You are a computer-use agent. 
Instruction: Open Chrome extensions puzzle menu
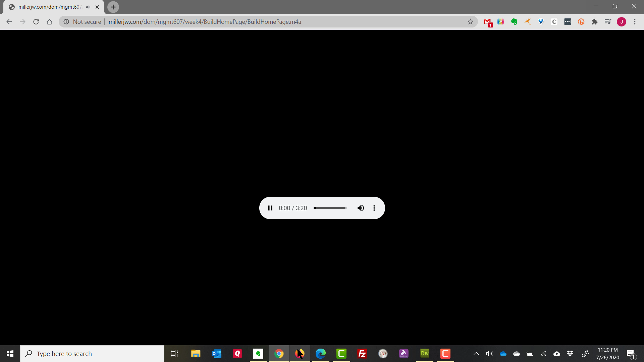(x=594, y=22)
